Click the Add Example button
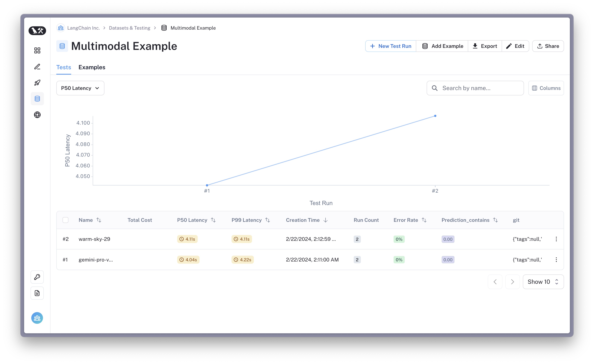The image size is (594, 364). tap(442, 46)
